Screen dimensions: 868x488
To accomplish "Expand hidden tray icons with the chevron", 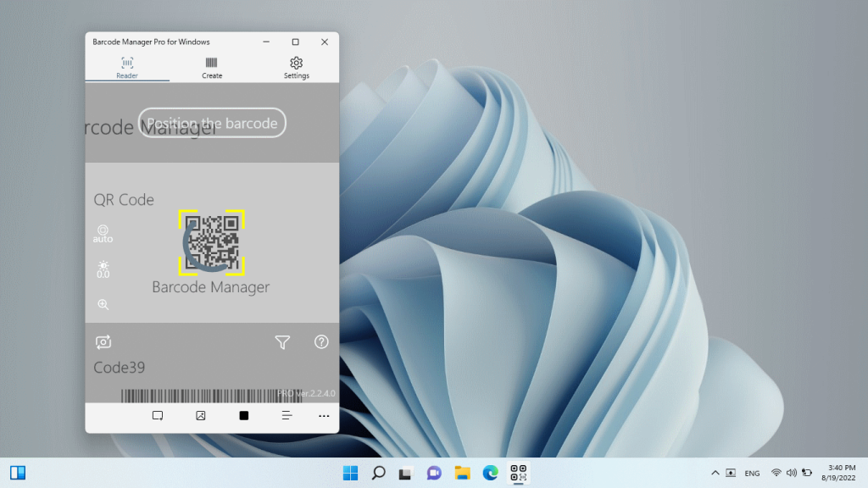I will pos(715,473).
